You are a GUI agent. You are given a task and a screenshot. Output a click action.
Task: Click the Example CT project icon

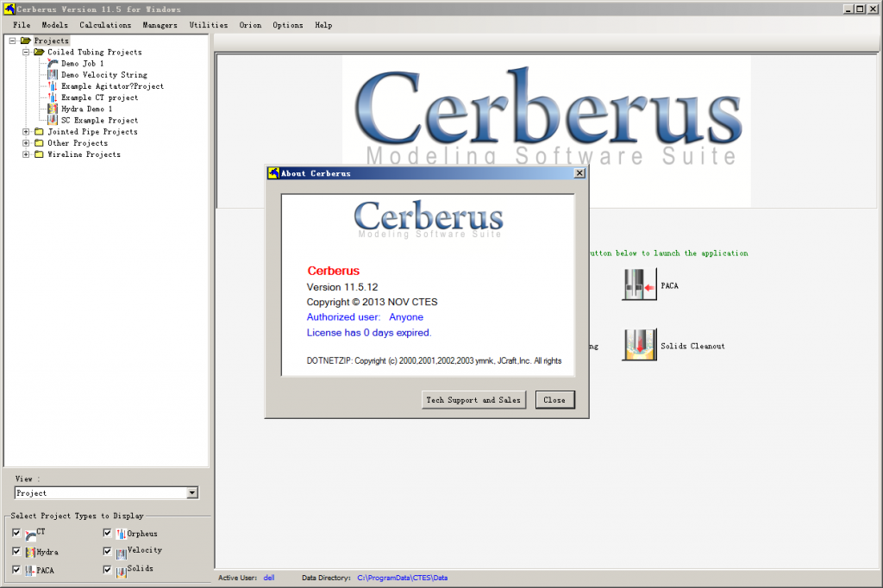click(x=53, y=97)
